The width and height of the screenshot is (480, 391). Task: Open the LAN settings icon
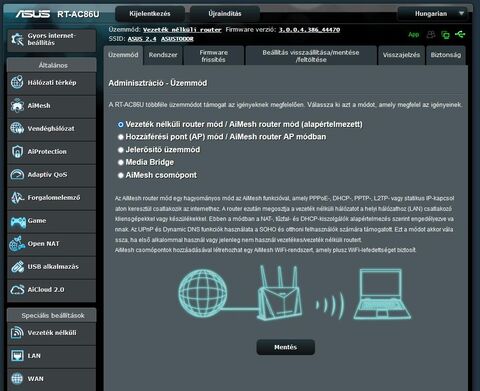(x=17, y=355)
